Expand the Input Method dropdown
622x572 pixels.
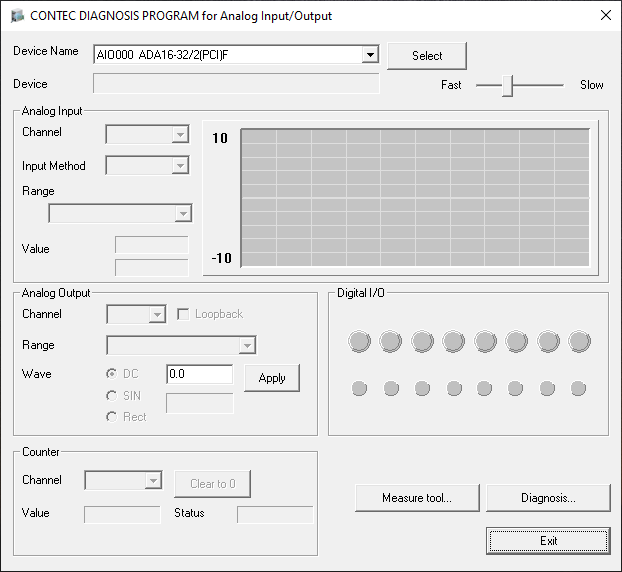click(x=180, y=165)
